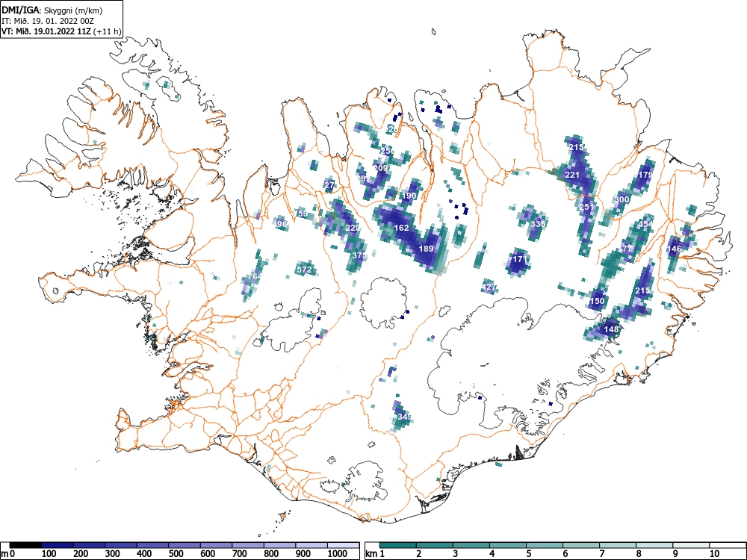Click the visibility value 496 on the map
Screen dimensions: 747x560
pyautogui.click(x=279, y=224)
